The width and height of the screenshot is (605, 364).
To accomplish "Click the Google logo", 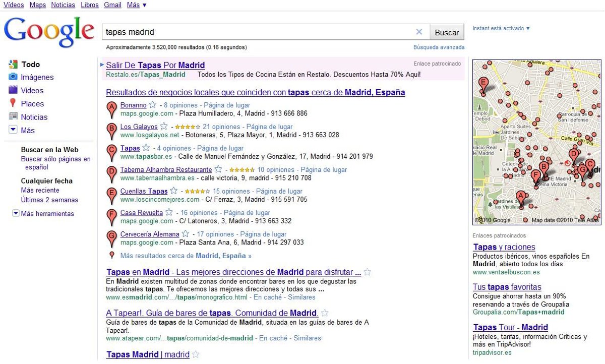I will pyautogui.click(x=49, y=32).
